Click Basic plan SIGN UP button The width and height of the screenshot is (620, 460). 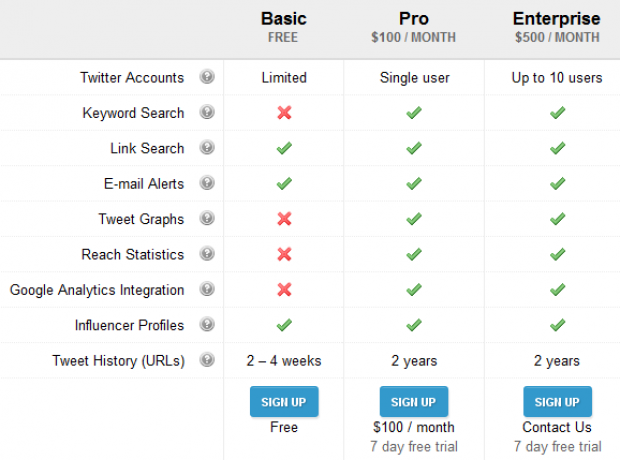(x=284, y=402)
